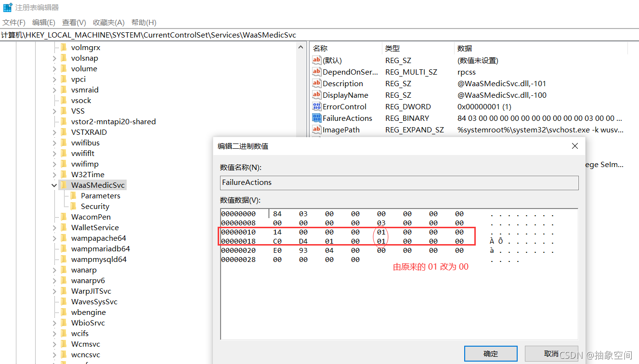The image size is (639, 364).
Task: Click hex byte 93 in the binary data
Action: point(303,250)
